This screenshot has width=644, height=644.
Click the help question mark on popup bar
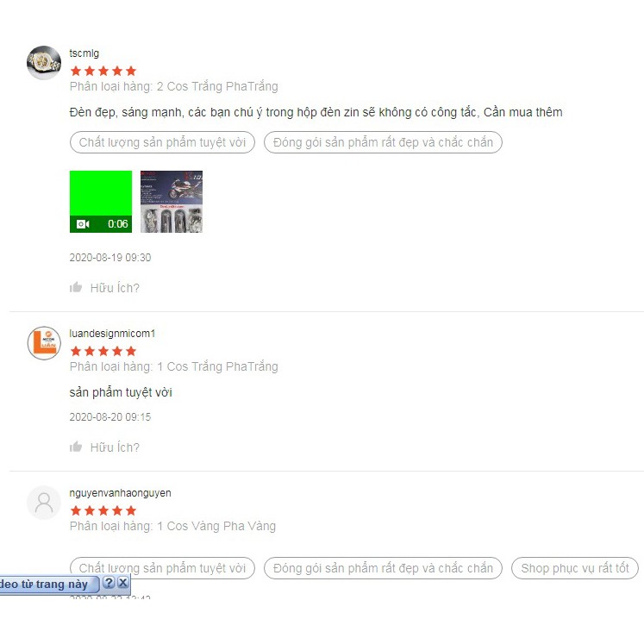click(109, 583)
